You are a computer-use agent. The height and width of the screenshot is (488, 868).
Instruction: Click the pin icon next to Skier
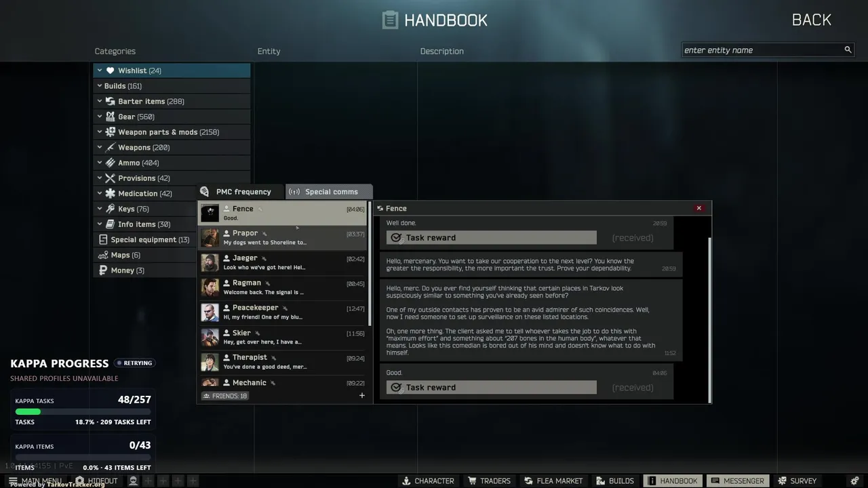click(x=258, y=333)
